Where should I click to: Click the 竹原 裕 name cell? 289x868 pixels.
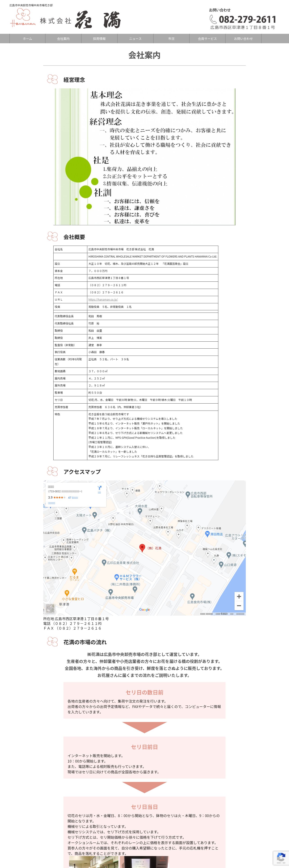(x=152, y=324)
